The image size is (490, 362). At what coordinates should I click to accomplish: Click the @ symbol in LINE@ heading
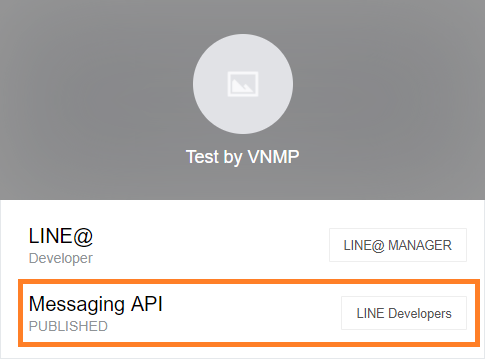click(x=83, y=237)
